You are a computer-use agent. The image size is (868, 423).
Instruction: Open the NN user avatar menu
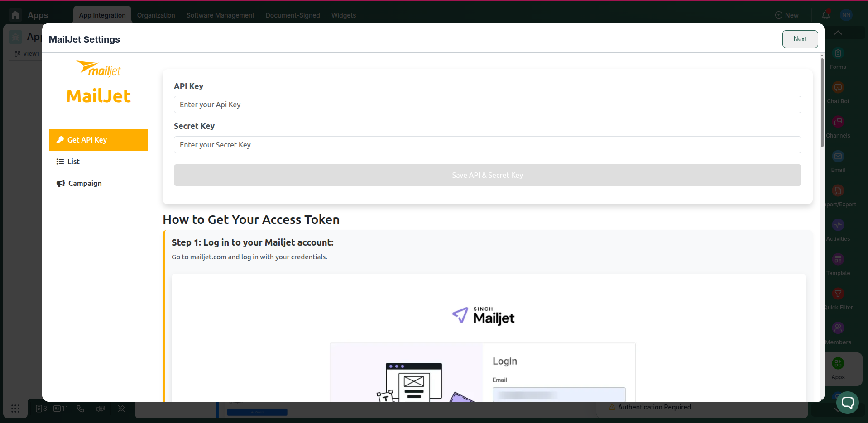(x=846, y=15)
